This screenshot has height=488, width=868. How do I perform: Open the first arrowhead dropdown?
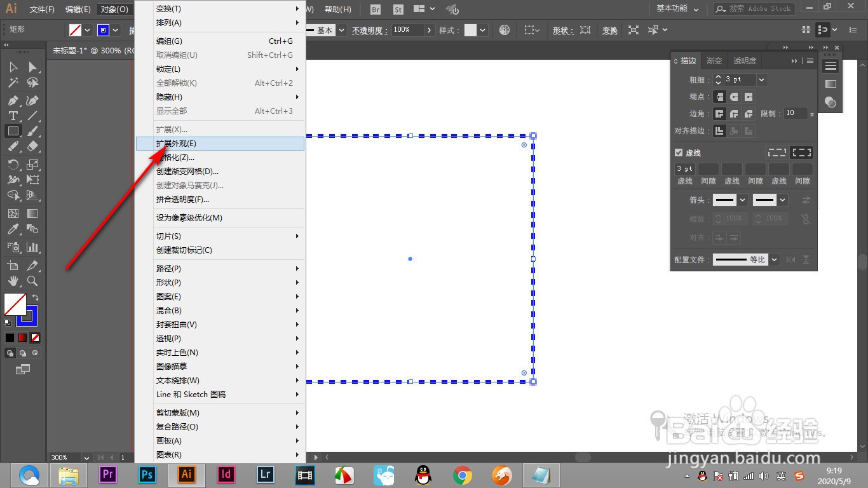pyautogui.click(x=743, y=200)
